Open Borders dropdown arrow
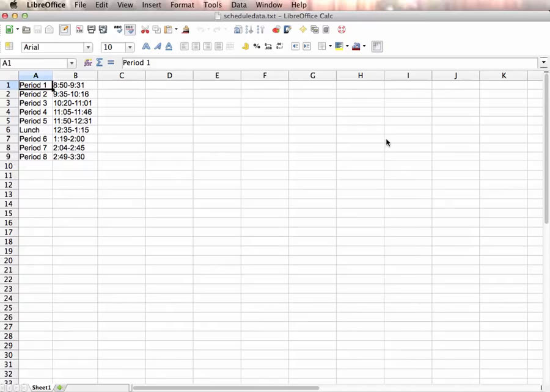 (x=330, y=46)
